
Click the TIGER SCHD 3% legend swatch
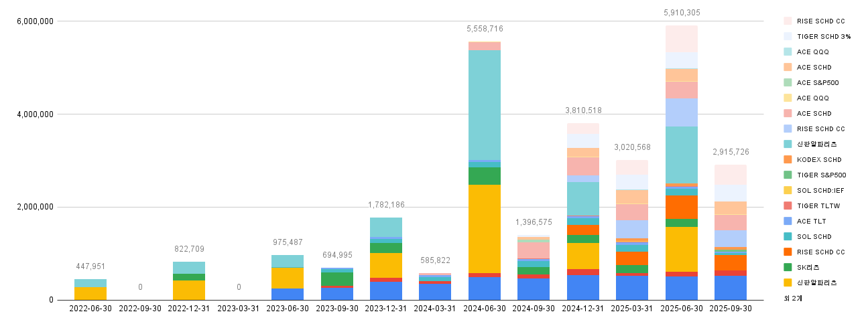788,36
